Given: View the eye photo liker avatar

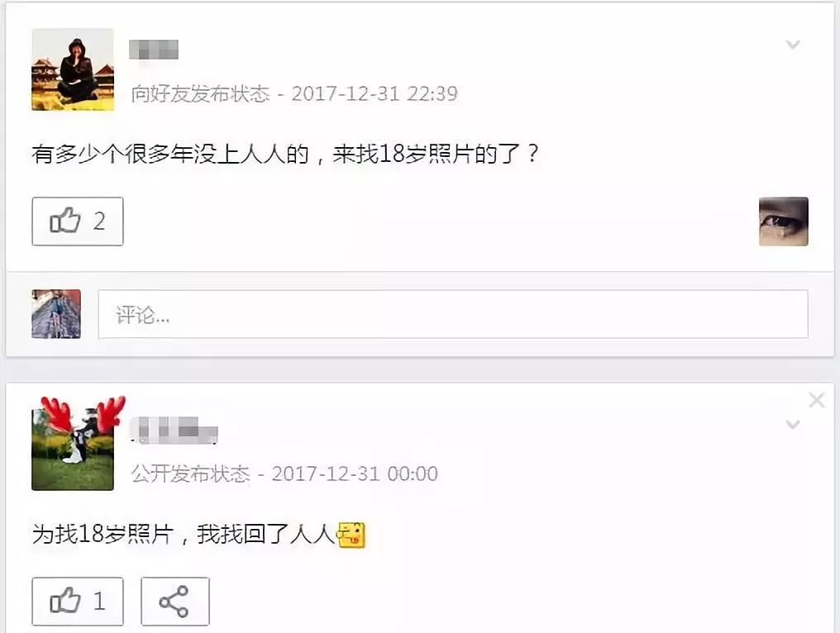Looking at the screenshot, I should 783,221.
